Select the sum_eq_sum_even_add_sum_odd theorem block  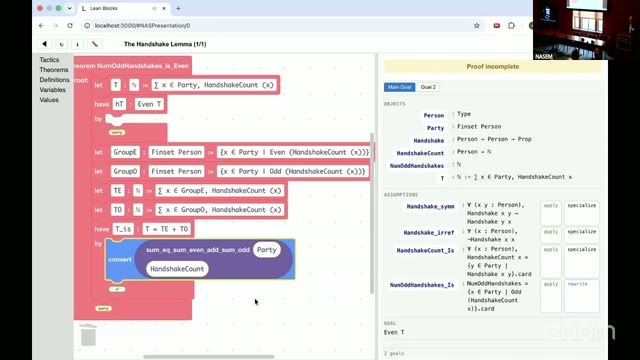198,250
